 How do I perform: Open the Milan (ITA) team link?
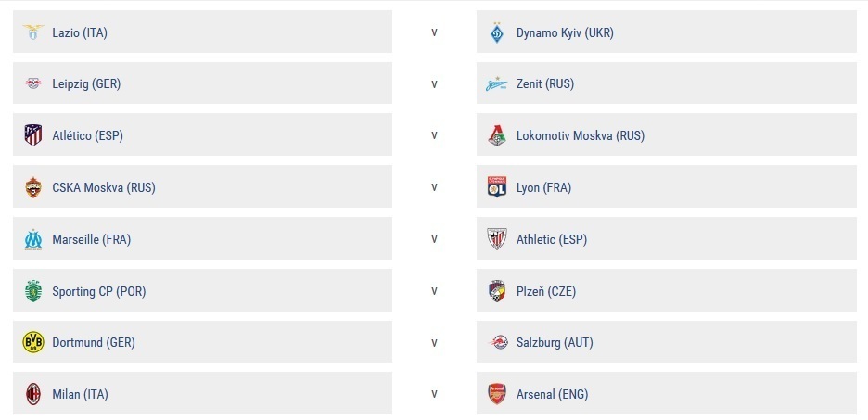coord(81,395)
